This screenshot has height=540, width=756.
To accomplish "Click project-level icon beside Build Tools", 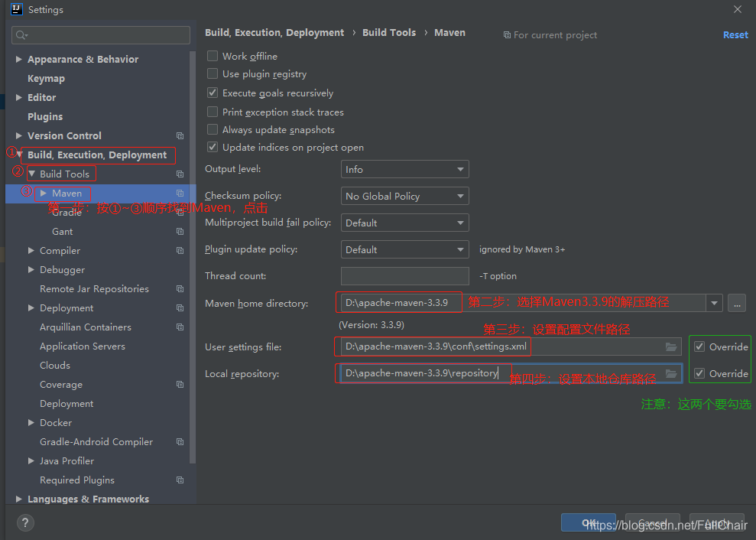I will coord(180,174).
